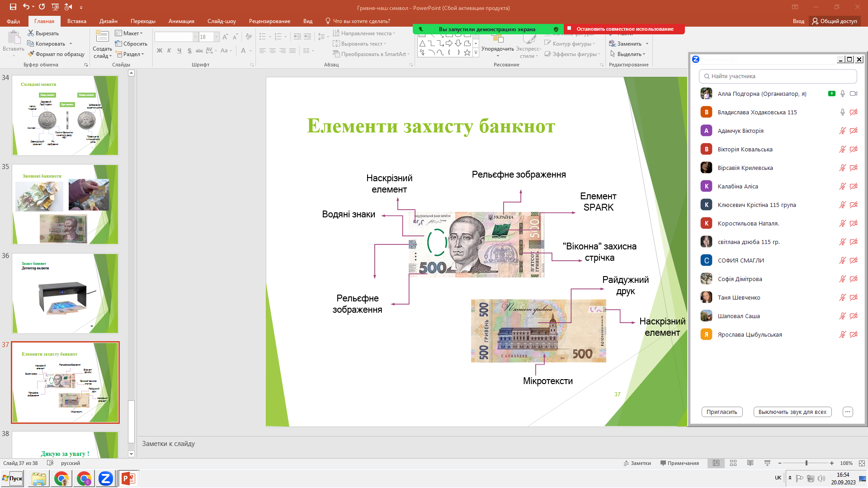This screenshot has height=488, width=868.
Task: Click Остановить совместное использование button
Action: 624,29
